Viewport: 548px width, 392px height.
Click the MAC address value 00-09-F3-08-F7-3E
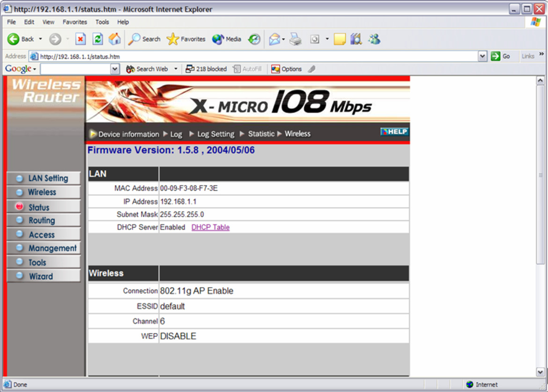pyautogui.click(x=189, y=189)
